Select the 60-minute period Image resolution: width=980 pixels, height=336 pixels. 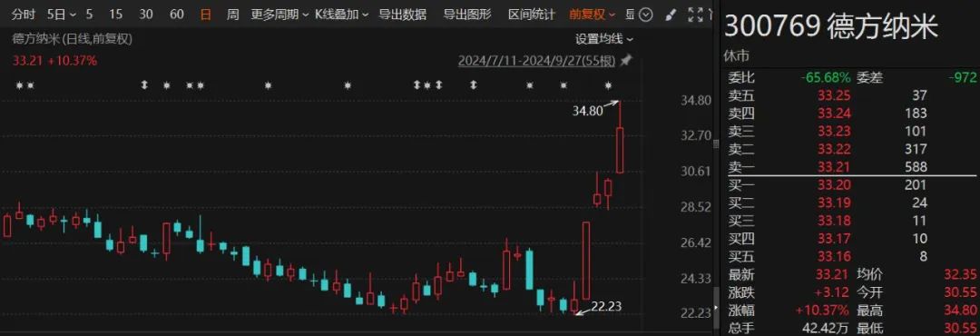coord(177,15)
